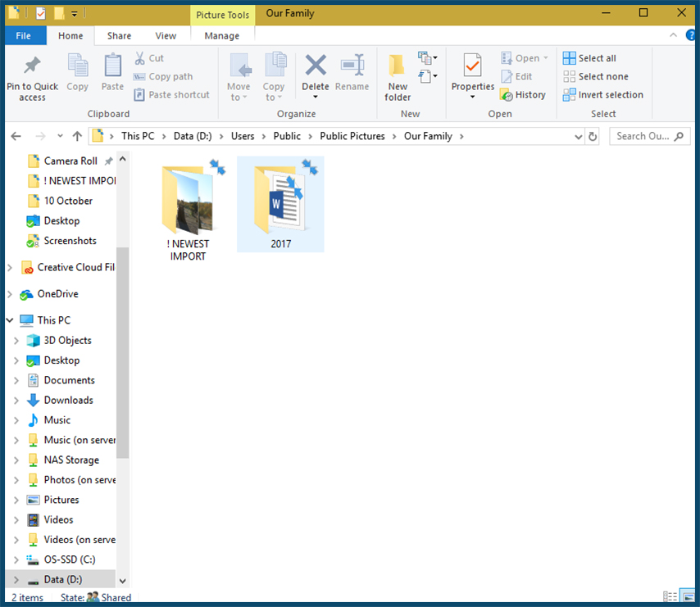Click Select none
The image size is (700, 607).
pos(596,77)
